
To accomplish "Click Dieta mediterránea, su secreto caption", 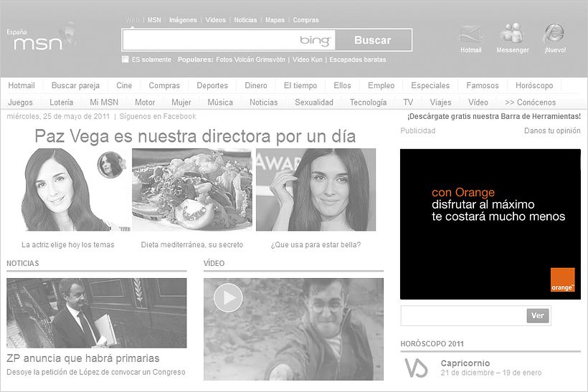I will [x=192, y=244].
